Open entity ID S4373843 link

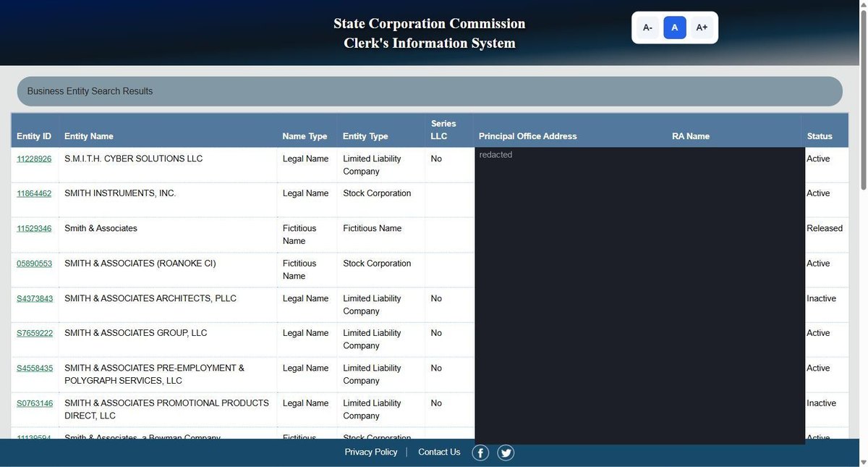click(35, 298)
